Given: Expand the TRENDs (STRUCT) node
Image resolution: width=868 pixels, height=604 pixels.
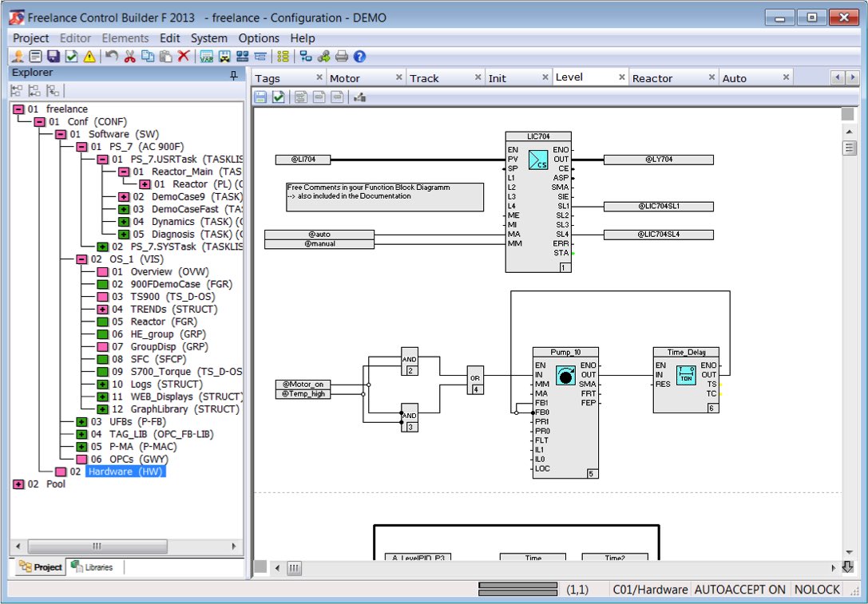Looking at the screenshot, I should [x=102, y=310].
